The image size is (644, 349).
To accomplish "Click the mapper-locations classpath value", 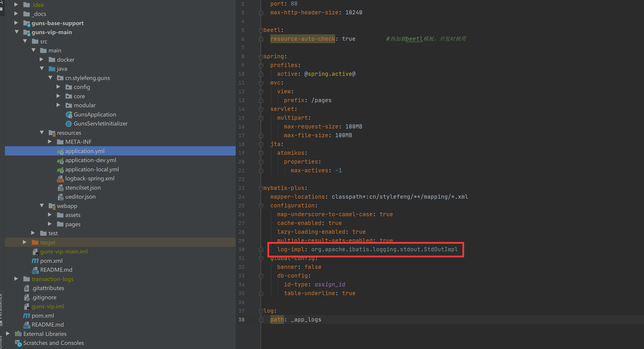I will [x=400, y=197].
